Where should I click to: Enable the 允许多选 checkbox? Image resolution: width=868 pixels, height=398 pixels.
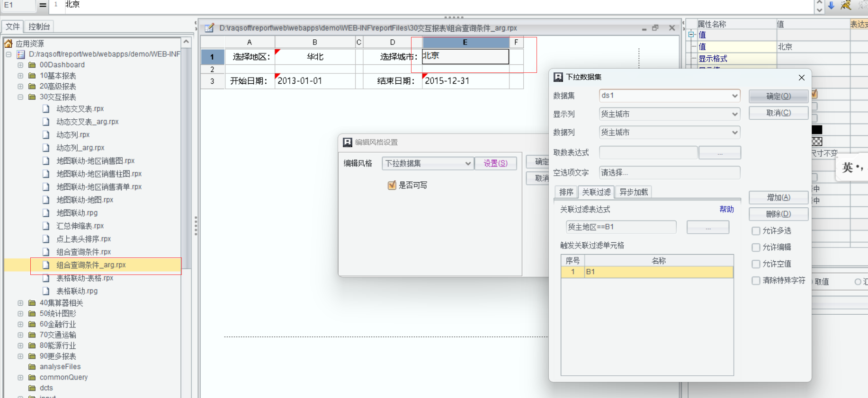click(756, 231)
